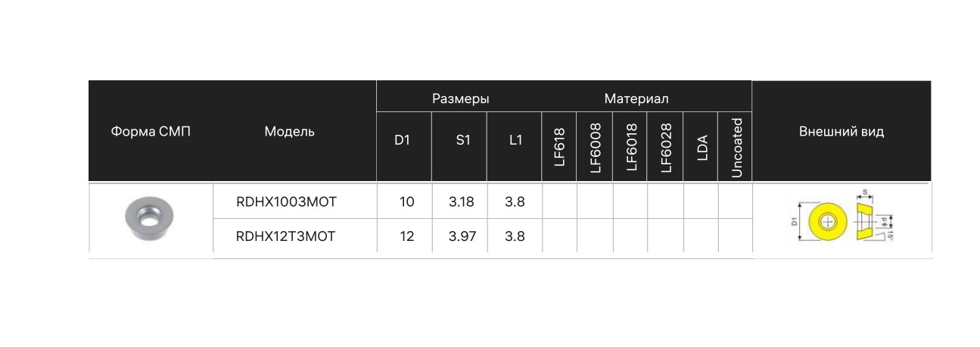Click the D1 value 12
The width and height of the screenshot is (980, 347).
tap(407, 236)
